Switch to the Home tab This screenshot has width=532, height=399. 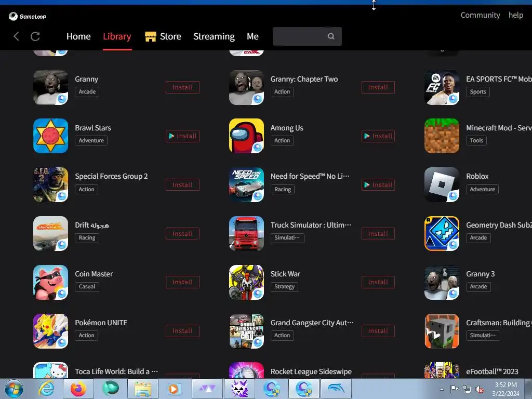point(78,36)
